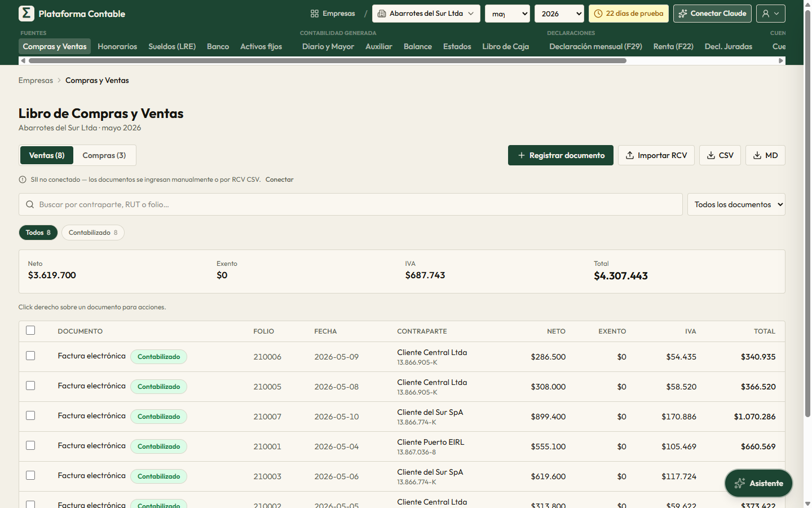The image size is (812, 508).
Task: Go to the Auxiliar page
Action: tap(379, 46)
